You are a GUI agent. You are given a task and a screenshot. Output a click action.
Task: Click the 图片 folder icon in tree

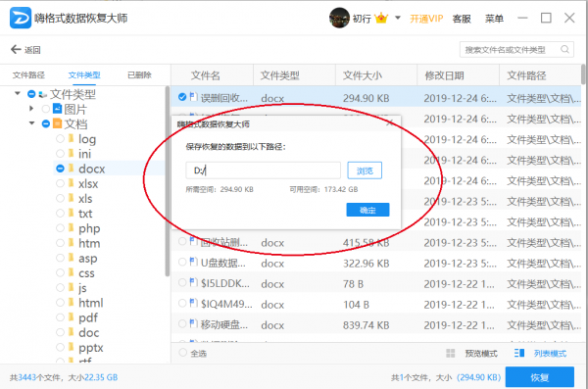[x=58, y=109]
